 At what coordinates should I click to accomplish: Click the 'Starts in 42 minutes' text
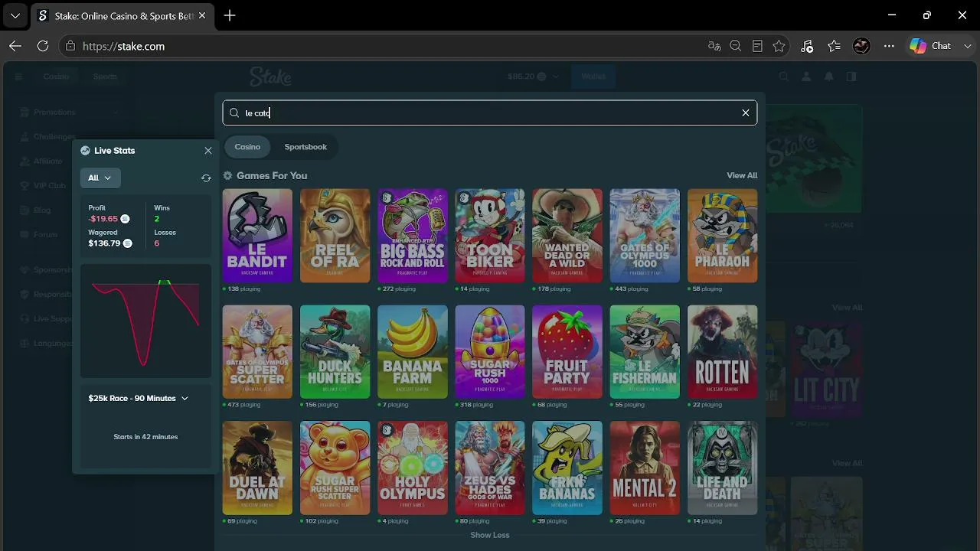145,437
